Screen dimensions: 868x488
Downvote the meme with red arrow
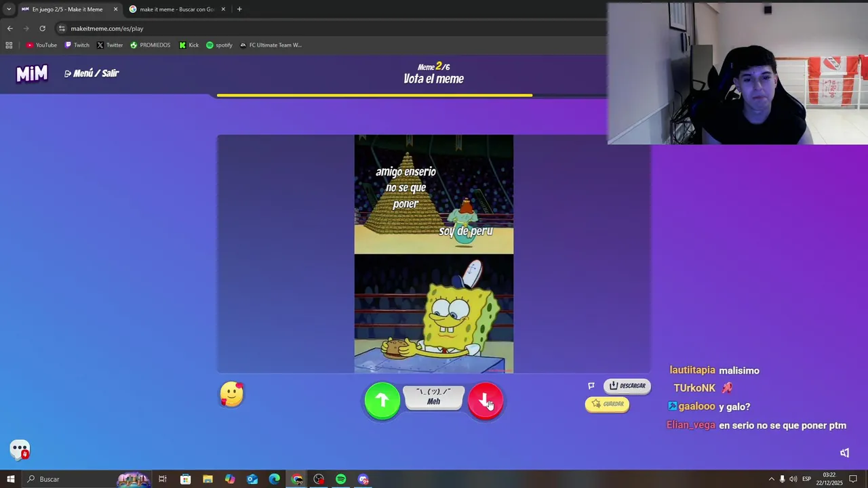(x=486, y=401)
